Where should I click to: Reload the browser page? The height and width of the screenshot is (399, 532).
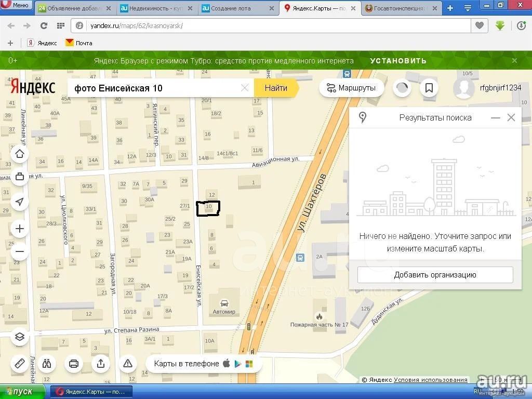(x=44, y=25)
